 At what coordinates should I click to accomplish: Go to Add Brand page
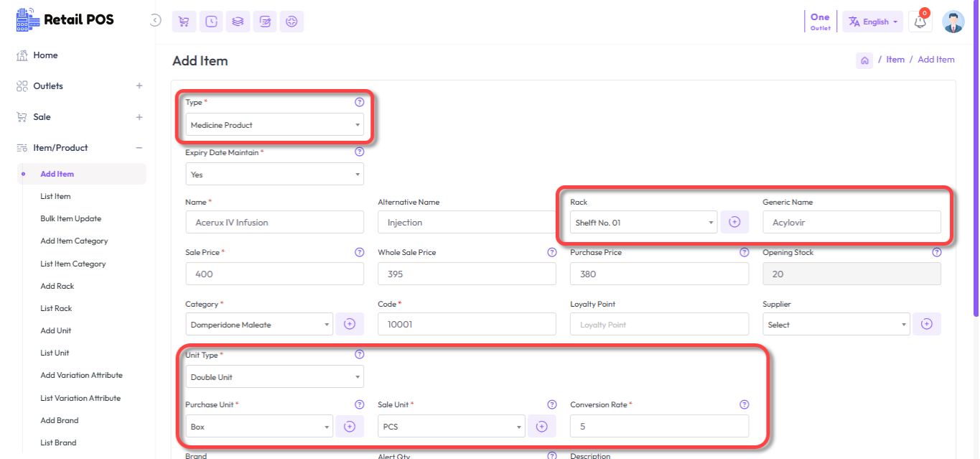[59, 420]
